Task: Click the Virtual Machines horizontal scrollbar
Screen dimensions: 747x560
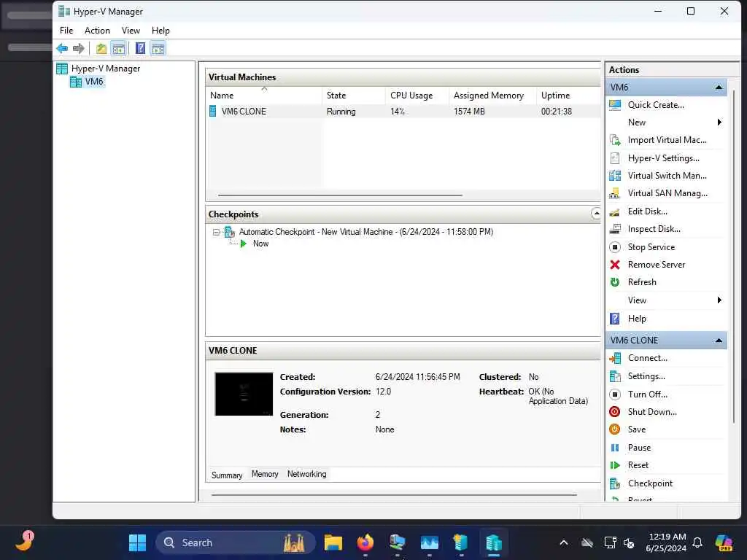Action: pyautogui.click(x=340, y=195)
